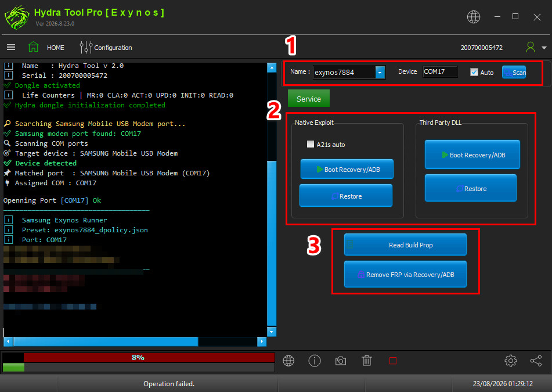552x392 pixels.
Task: Click the red stop square icon
Action: tap(393, 361)
